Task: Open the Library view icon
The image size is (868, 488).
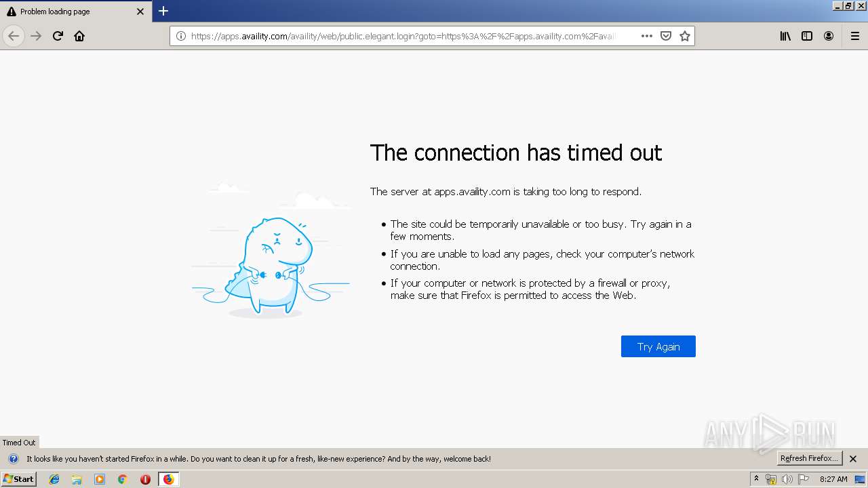Action: 785,36
